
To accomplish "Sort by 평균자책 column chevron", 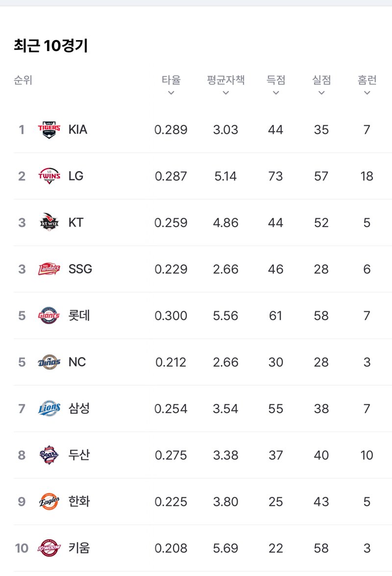I will tap(226, 93).
